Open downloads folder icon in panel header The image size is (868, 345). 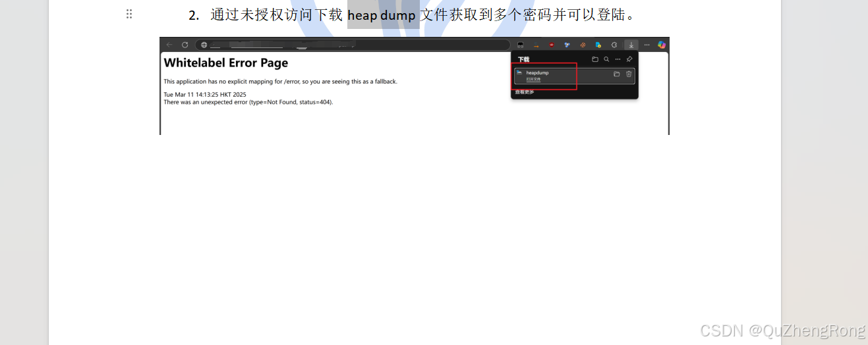click(595, 59)
